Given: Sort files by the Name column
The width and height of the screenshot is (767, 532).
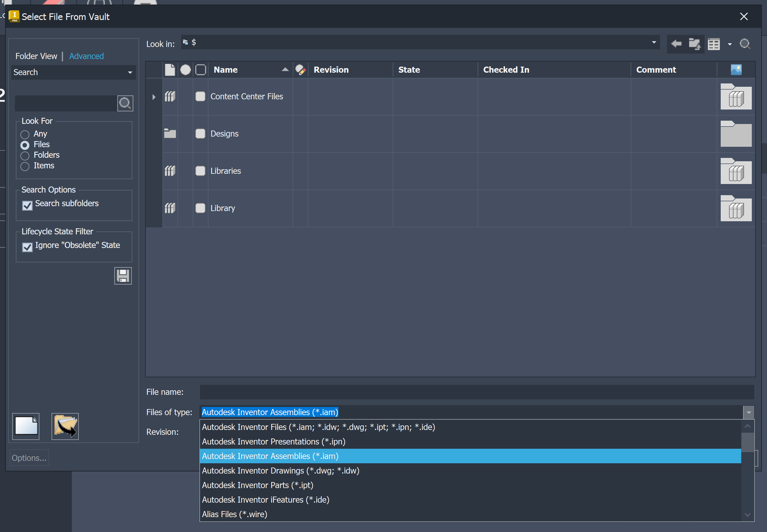Looking at the screenshot, I should (225, 69).
